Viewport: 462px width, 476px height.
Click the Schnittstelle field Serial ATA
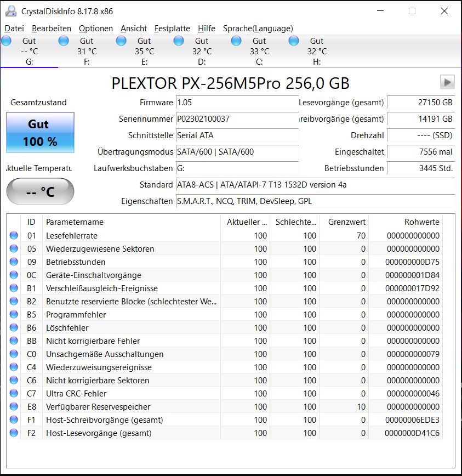[x=237, y=135]
